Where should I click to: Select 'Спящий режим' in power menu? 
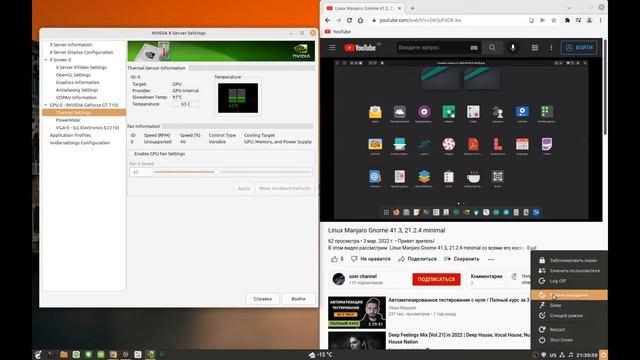pyautogui.click(x=569, y=316)
